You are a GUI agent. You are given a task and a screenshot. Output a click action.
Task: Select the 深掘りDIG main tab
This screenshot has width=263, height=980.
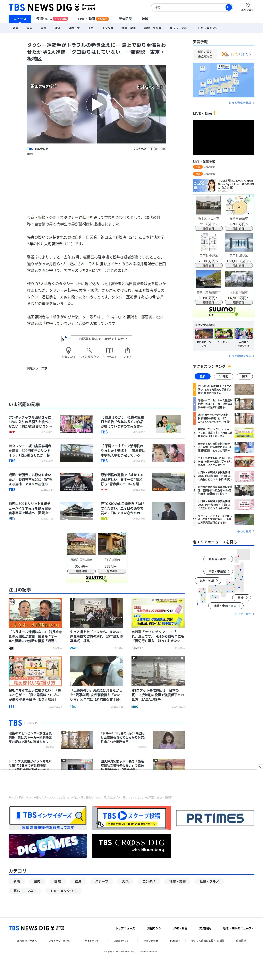coord(52,19)
